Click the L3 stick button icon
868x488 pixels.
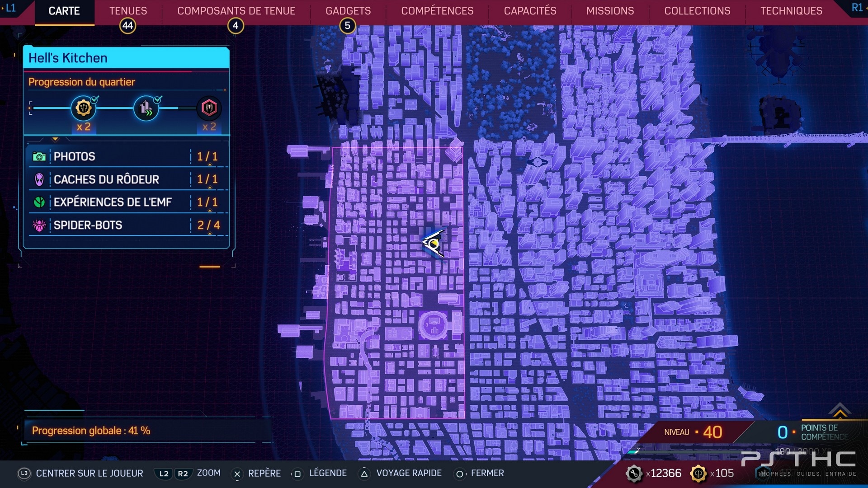coord(24,473)
